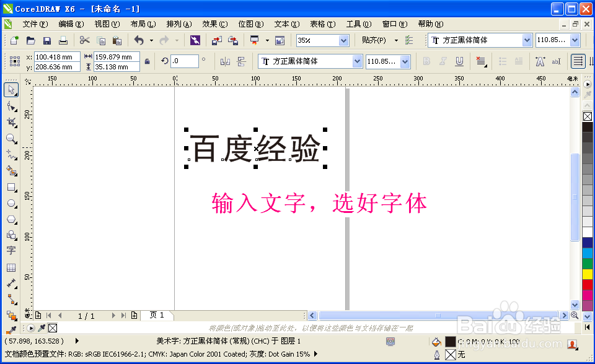The width and height of the screenshot is (595, 364).
Task: Click the x position field 100.418 mm
Action: pos(57,57)
